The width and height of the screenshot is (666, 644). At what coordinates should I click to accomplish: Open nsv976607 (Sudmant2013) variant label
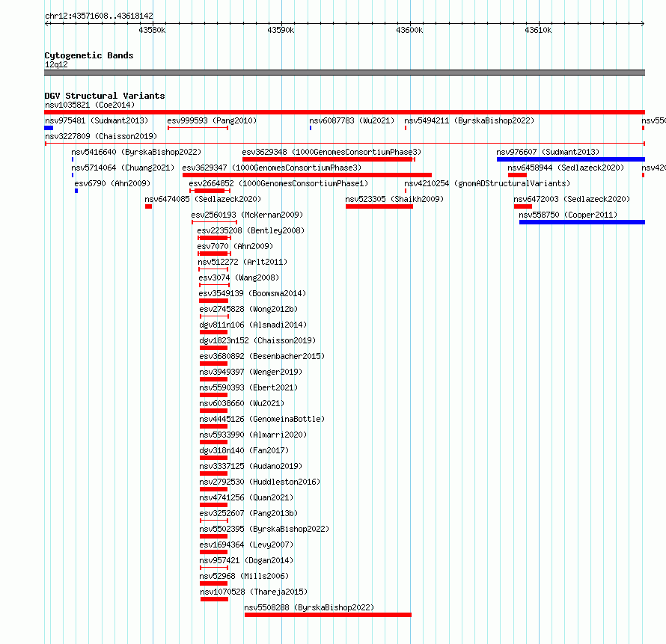click(x=548, y=152)
